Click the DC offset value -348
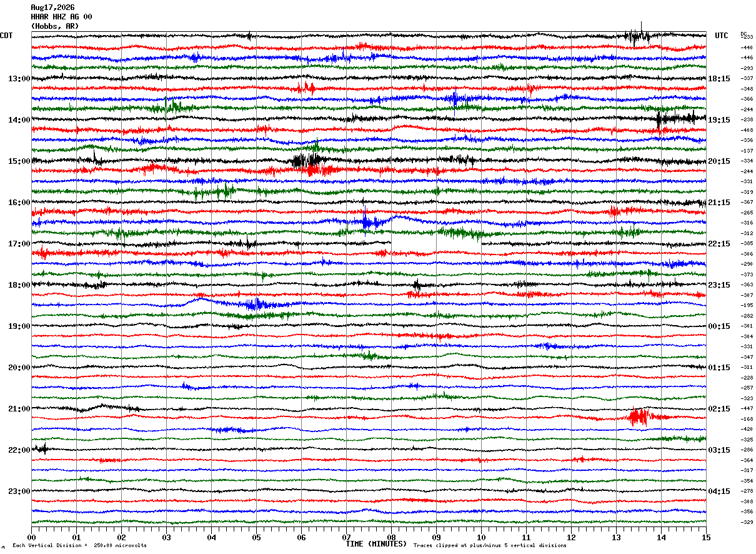The height and width of the screenshot is (554, 756). [x=747, y=89]
